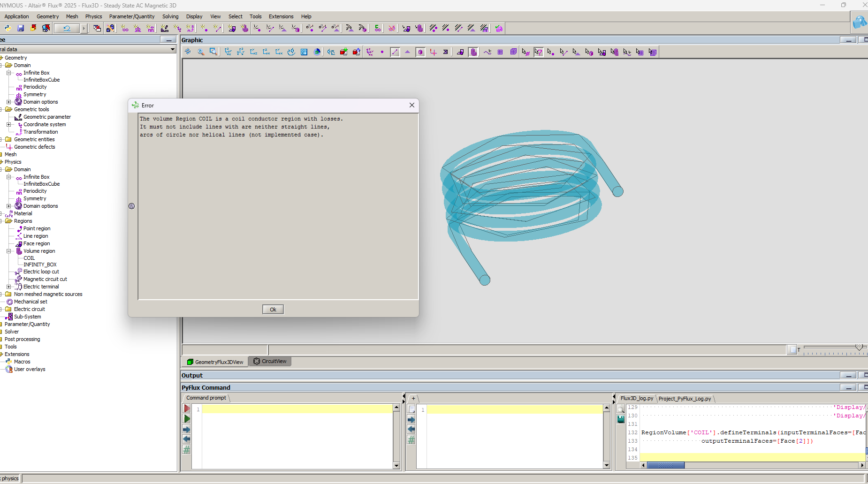Click the Command prompt input line
This screenshot has height=484, width=868.
[x=297, y=409]
